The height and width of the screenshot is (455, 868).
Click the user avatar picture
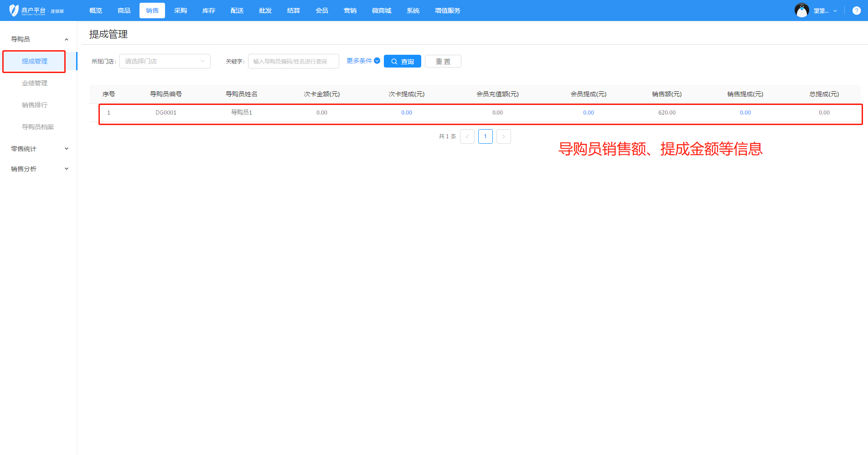[x=801, y=10]
